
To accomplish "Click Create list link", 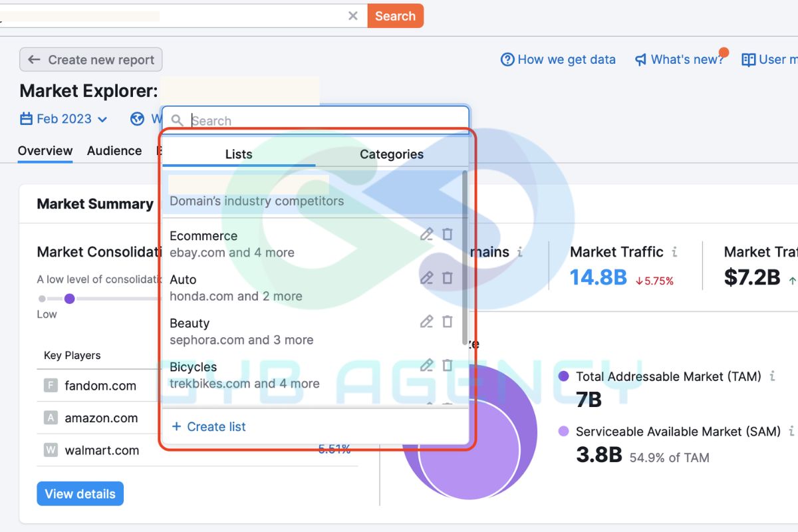I will (x=209, y=427).
